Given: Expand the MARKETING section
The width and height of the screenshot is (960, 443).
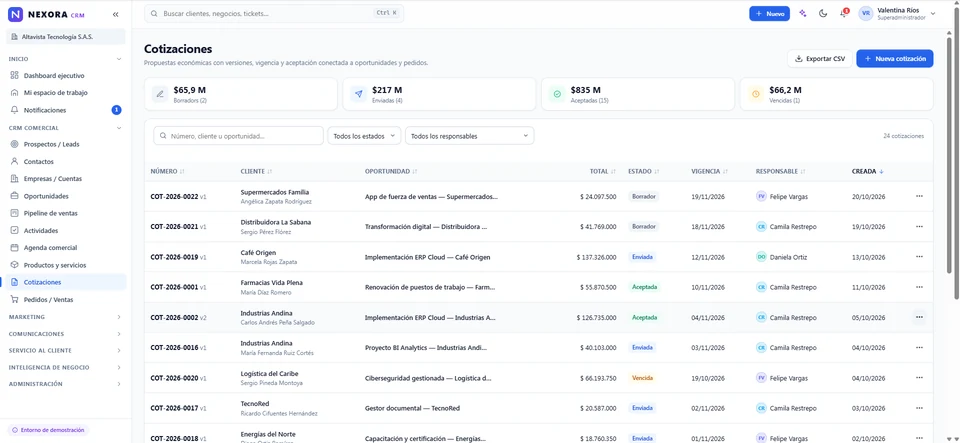Looking at the screenshot, I should (119, 317).
